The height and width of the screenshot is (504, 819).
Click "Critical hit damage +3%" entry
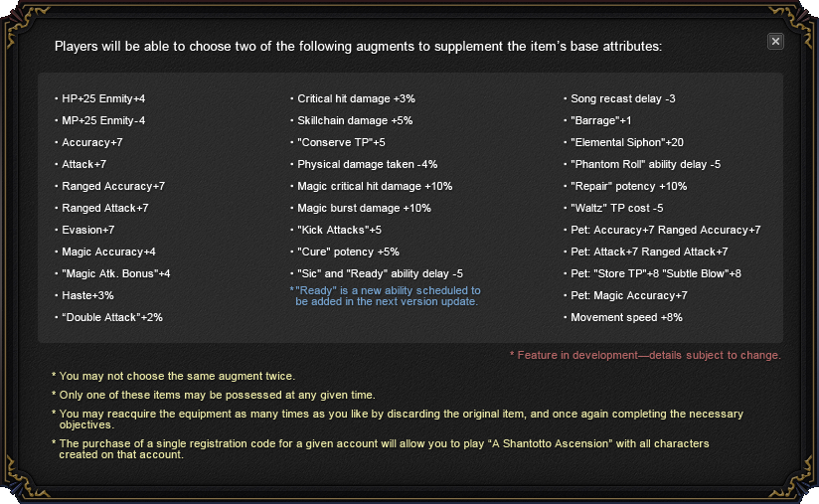356,98
